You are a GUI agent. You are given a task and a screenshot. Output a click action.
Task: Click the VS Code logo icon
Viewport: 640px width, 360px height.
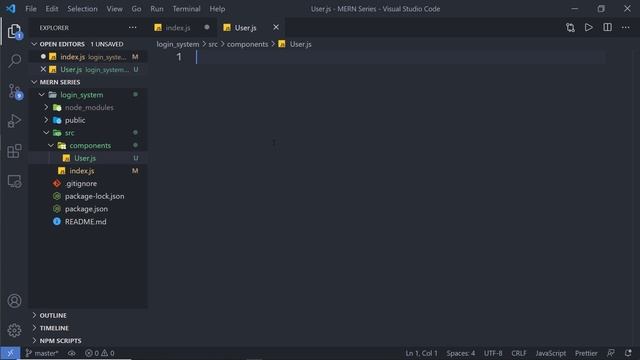pos(11,9)
